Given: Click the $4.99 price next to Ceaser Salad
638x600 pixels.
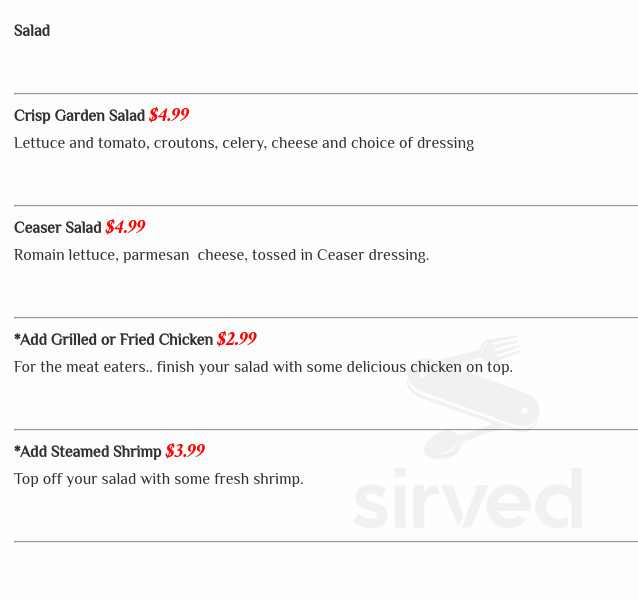Looking at the screenshot, I should point(125,227).
